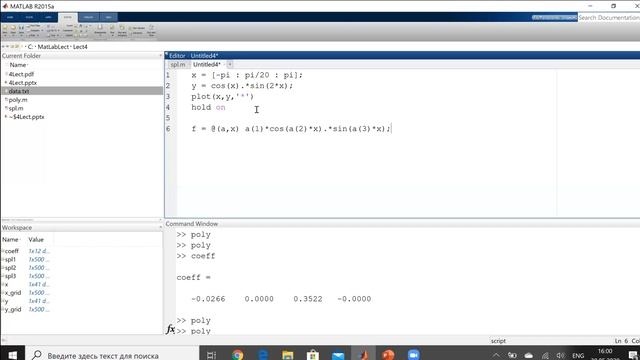Click the Name column header in Workspace
This screenshot has width=640, height=360.
(x=10, y=240)
